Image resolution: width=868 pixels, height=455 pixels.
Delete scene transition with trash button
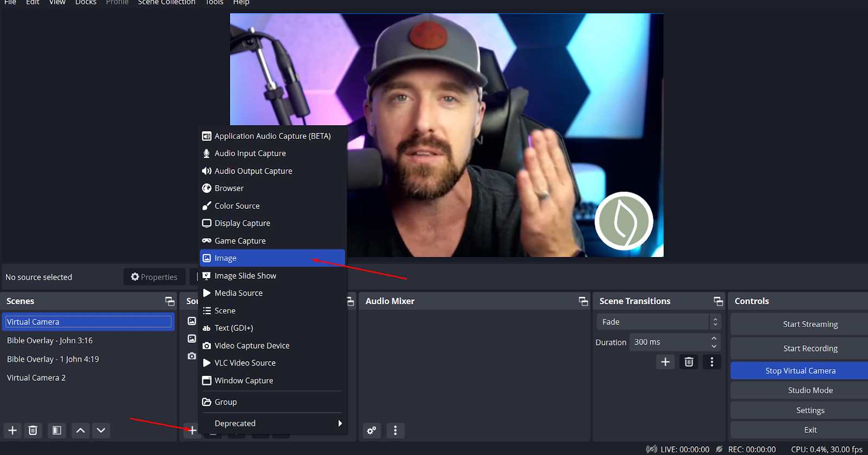coord(689,362)
